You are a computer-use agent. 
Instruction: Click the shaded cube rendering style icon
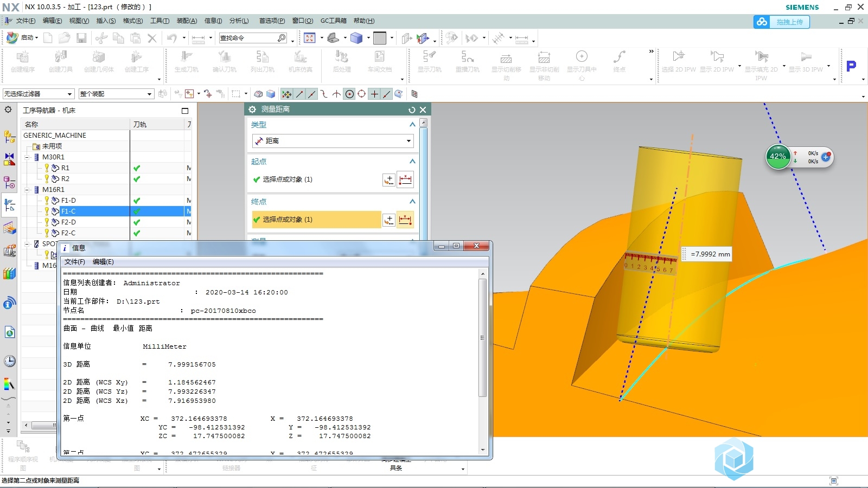tap(356, 38)
